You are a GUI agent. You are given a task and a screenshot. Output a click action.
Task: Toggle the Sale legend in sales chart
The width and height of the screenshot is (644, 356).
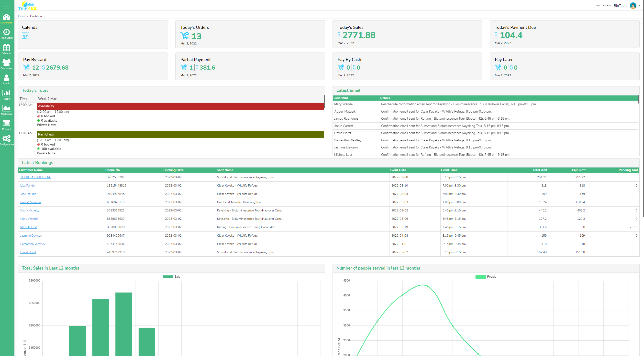coord(171,277)
